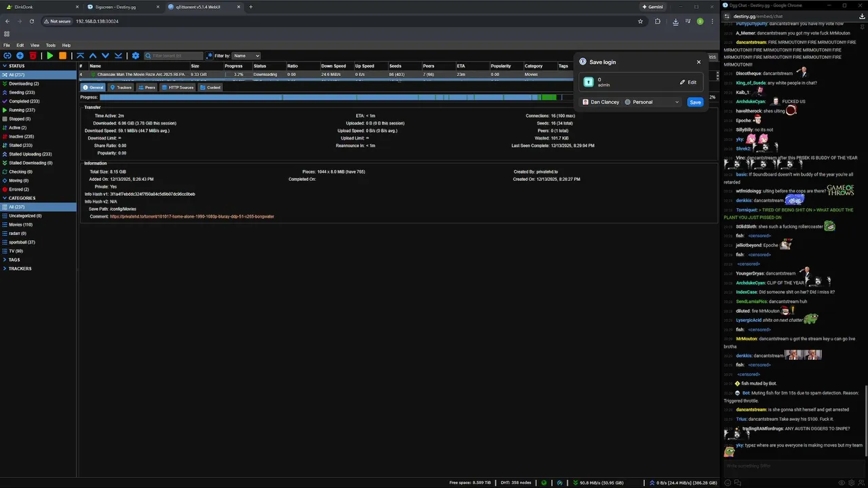Screen dimensions: 868x488
Task: Open the Edit menu
Action: (20, 45)
